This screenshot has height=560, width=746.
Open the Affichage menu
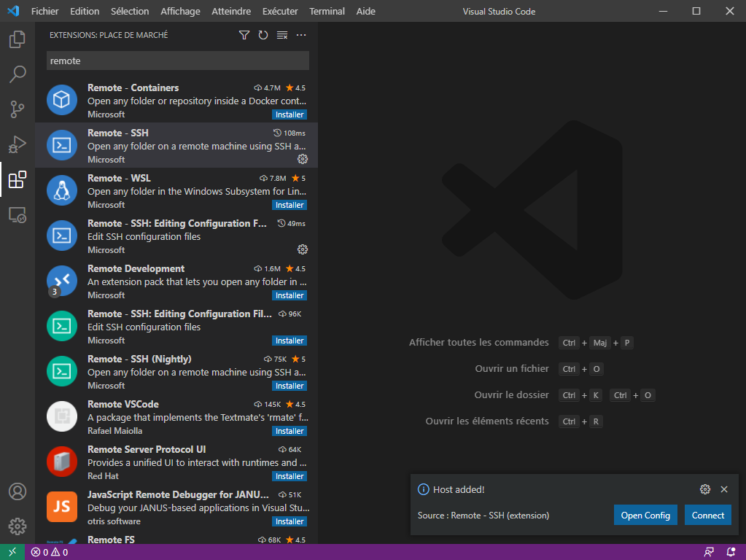(x=180, y=11)
